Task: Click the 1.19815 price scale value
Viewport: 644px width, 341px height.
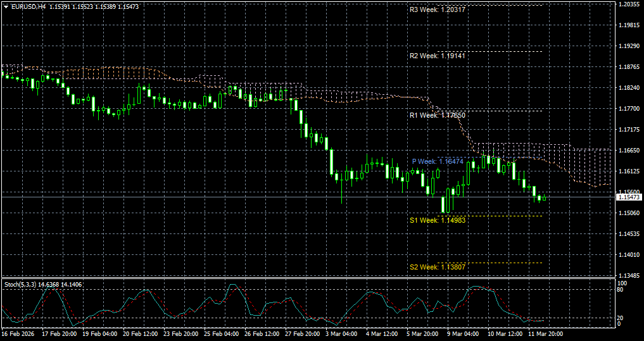Action: click(629, 25)
